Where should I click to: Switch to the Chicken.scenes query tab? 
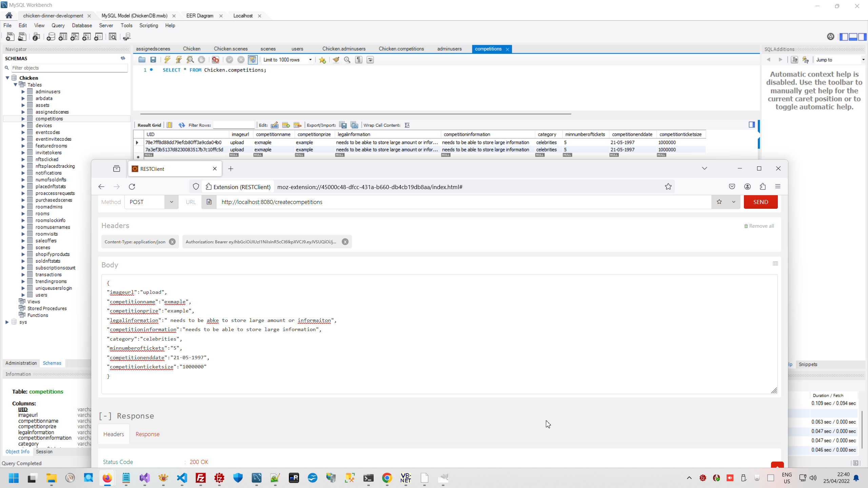(231, 49)
